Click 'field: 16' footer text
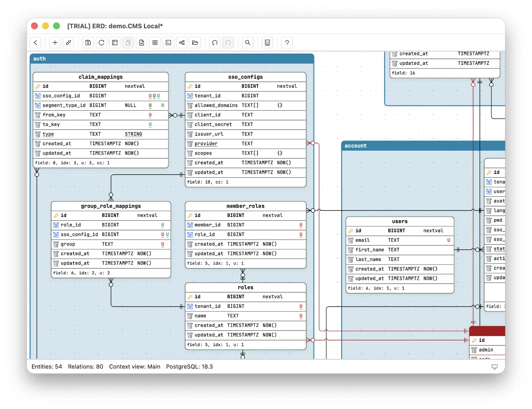The image size is (532, 409). pyautogui.click(x=403, y=73)
